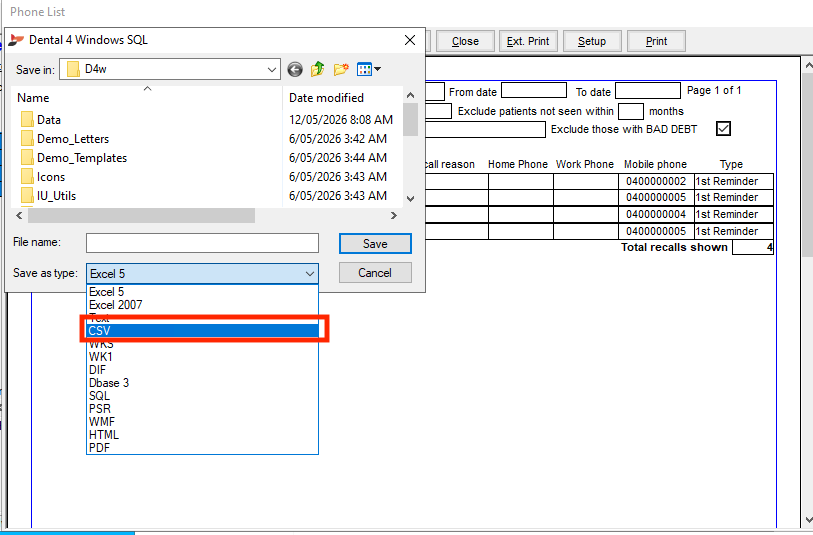This screenshot has width=813, height=535.
Task: Click mobile phone cell 0400000004
Action: click(656, 214)
